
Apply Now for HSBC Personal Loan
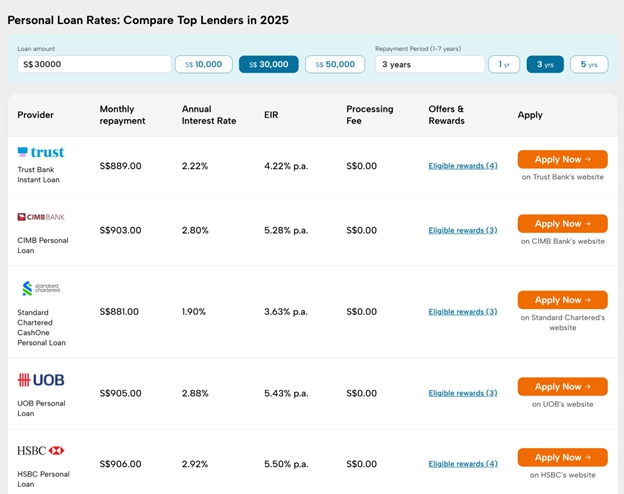coord(563,457)
